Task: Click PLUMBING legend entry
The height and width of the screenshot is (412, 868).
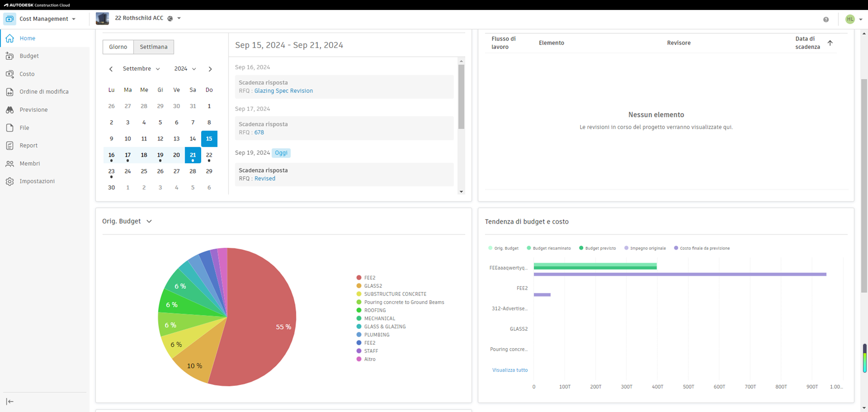Action: pyautogui.click(x=373, y=335)
